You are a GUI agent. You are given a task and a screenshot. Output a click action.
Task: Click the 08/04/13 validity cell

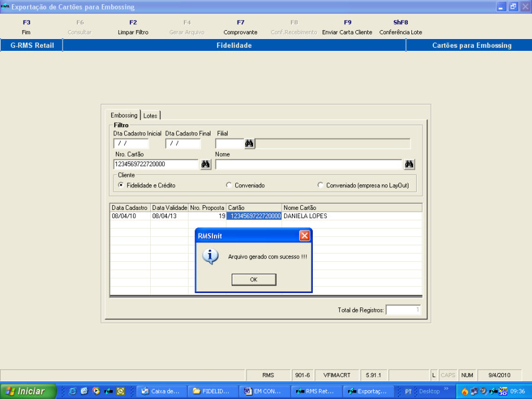tap(169, 216)
